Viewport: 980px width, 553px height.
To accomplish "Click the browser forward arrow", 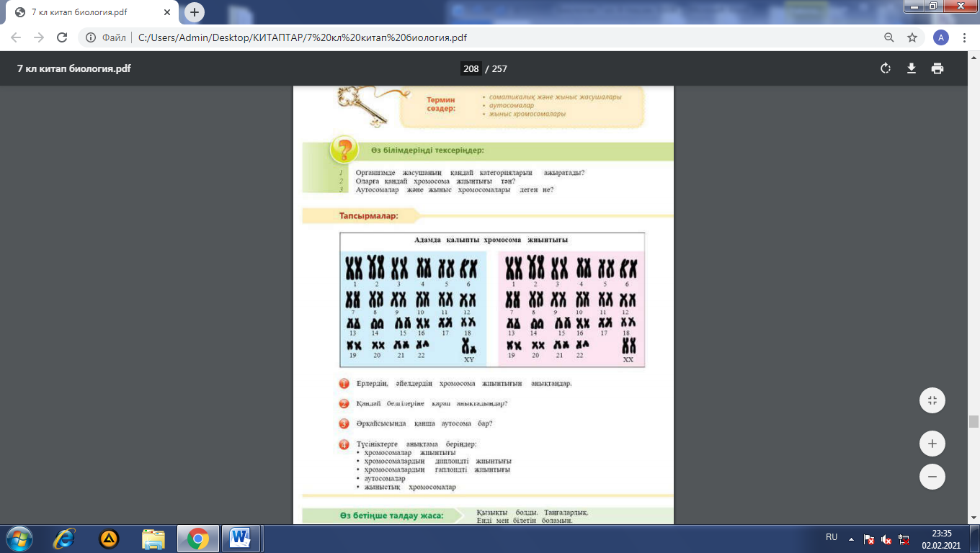I will click(x=39, y=37).
